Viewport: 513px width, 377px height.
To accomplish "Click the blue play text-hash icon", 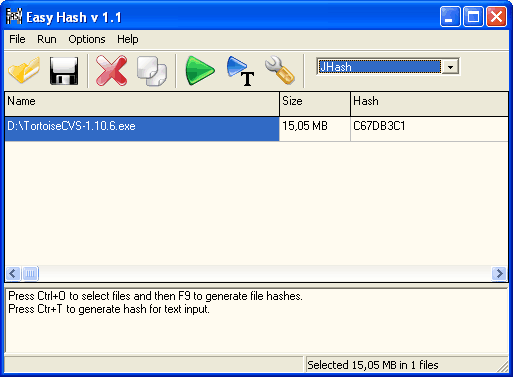I will (x=241, y=71).
